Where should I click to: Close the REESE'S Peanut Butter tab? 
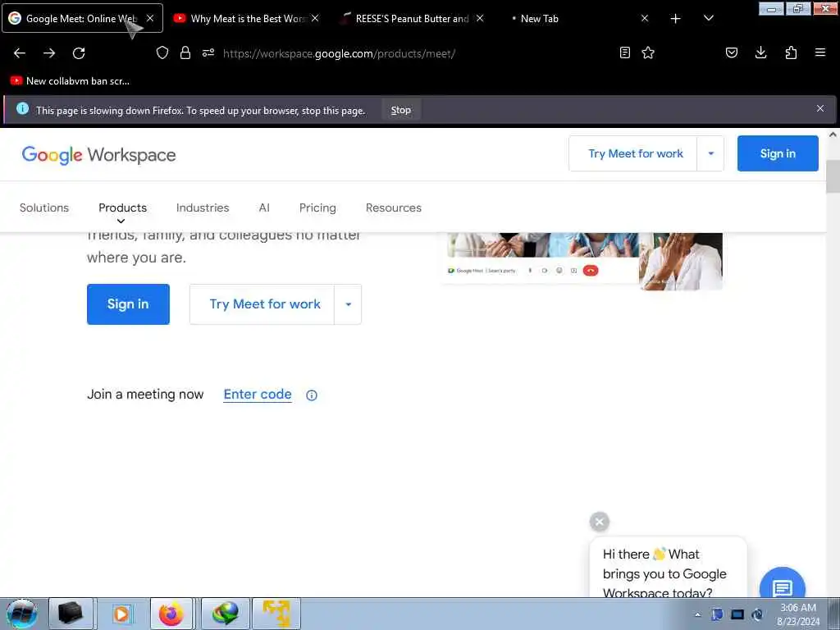click(x=480, y=19)
